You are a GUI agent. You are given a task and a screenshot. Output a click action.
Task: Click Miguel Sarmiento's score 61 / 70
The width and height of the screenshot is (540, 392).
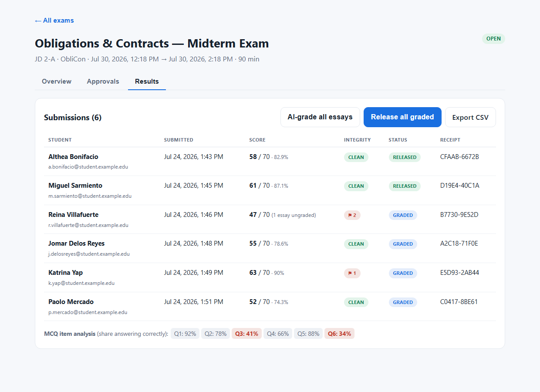pos(260,186)
